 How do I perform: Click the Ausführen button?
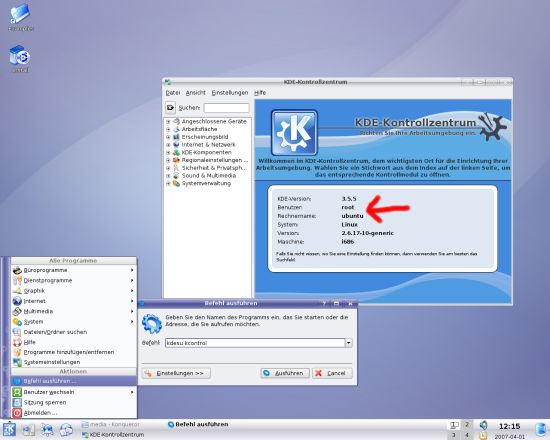tap(285, 373)
